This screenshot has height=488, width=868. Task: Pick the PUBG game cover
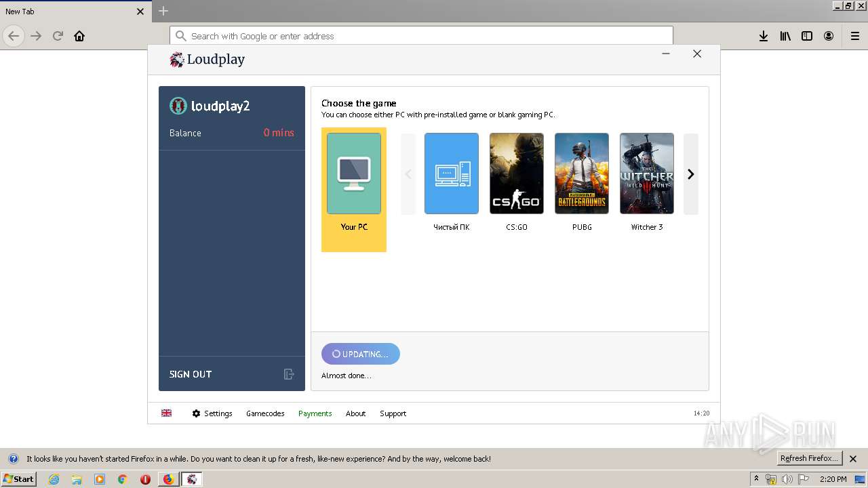582,174
